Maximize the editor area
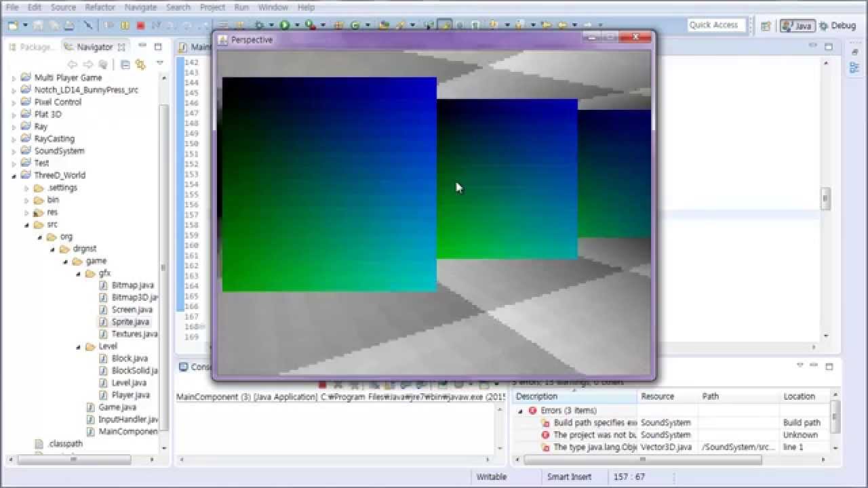Image resolution: width=868 pixels, height=488 pixels. click(x=829, y=47)
